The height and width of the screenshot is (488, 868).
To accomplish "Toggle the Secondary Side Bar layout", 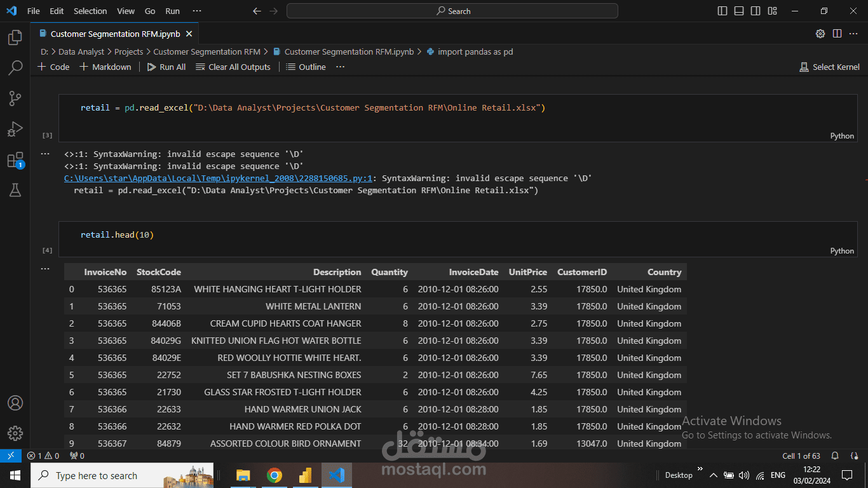I will coord(756,11).
